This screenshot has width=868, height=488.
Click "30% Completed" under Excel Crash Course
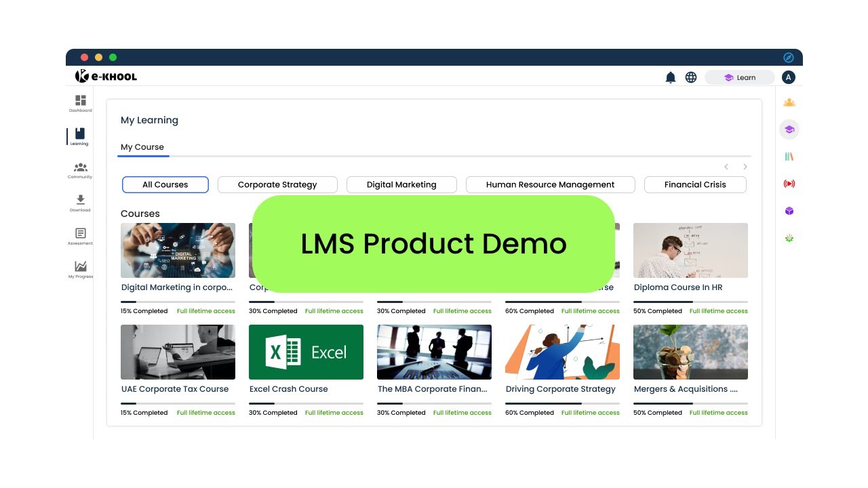(273, 413)
